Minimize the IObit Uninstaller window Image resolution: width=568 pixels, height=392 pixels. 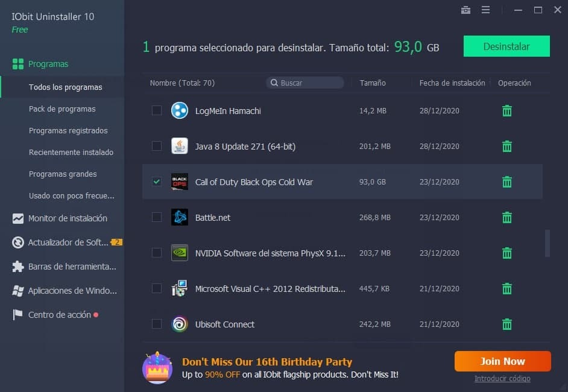click(x=518, y=10)
